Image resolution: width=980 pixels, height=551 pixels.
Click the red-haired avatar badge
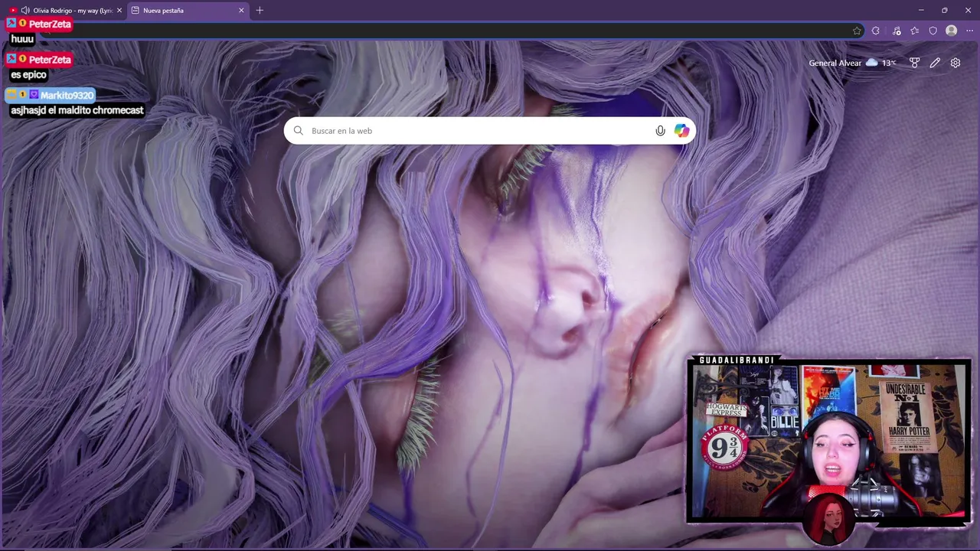829,520
